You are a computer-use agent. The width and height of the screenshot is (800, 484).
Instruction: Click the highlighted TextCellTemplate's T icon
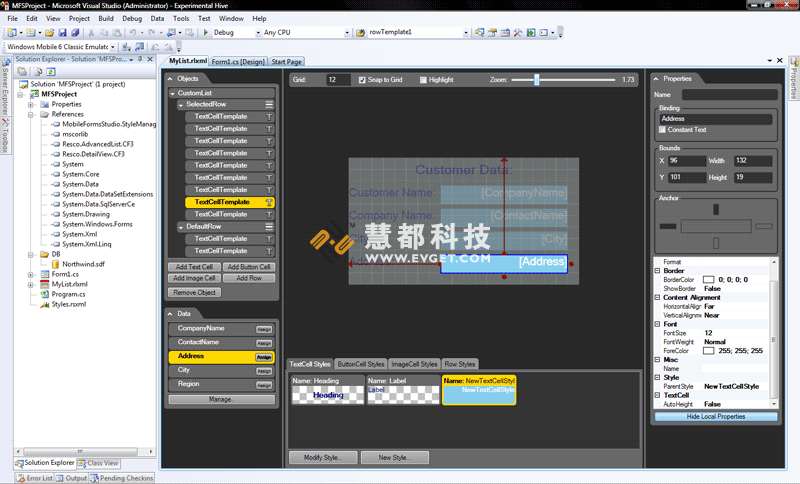[x=269, y=202]
